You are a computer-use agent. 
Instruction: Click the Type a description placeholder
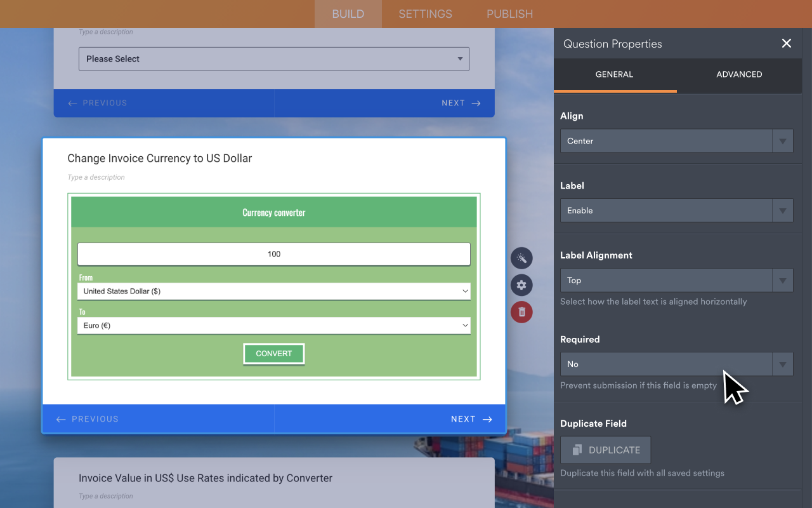(96, 177)
